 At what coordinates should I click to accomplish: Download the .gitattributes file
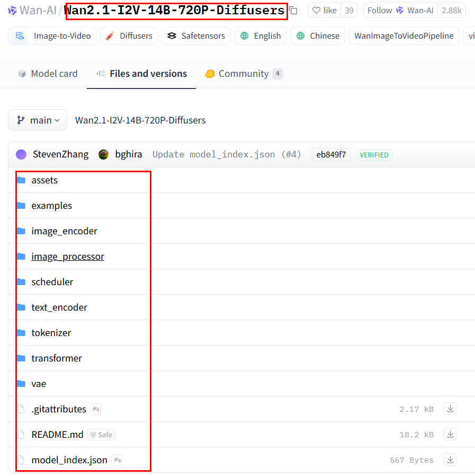pyautogui.click(x=450, y=409)
